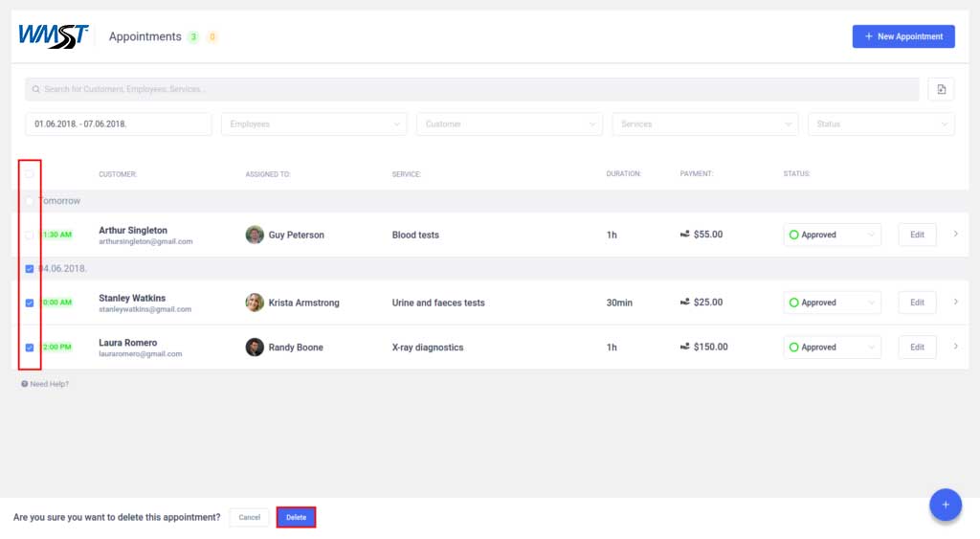Click the round blue plus floating button
Screen dimensions: 980x539
point(945,505)
